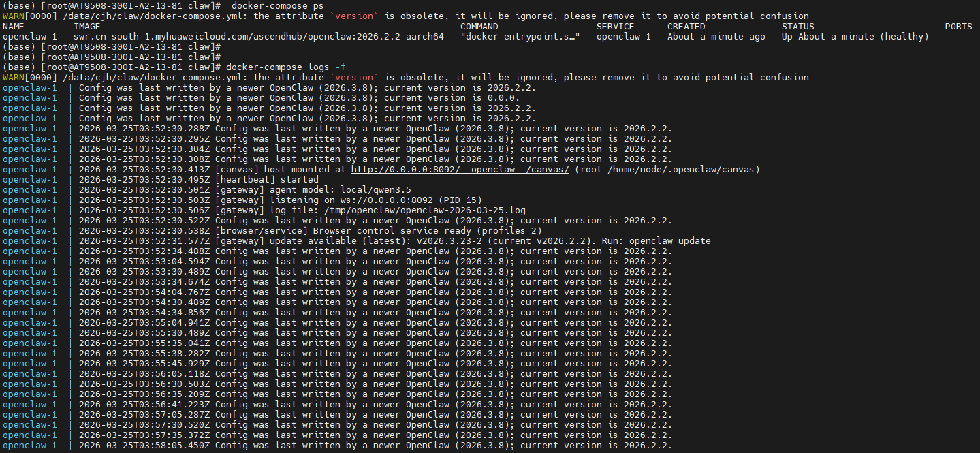This screenshot has width=980, height=453.
Task: Click timestamp 2026-03-25T03:57:35.372Z
Action: [144, 435]
